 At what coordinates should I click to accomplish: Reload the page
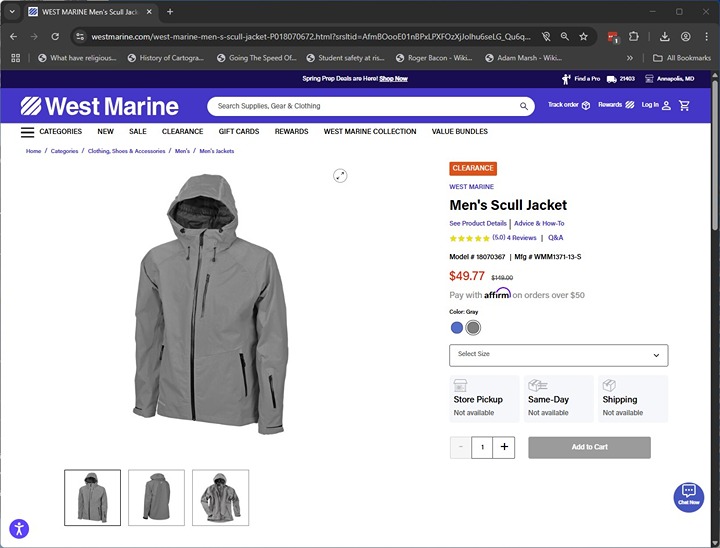[55, 36]
